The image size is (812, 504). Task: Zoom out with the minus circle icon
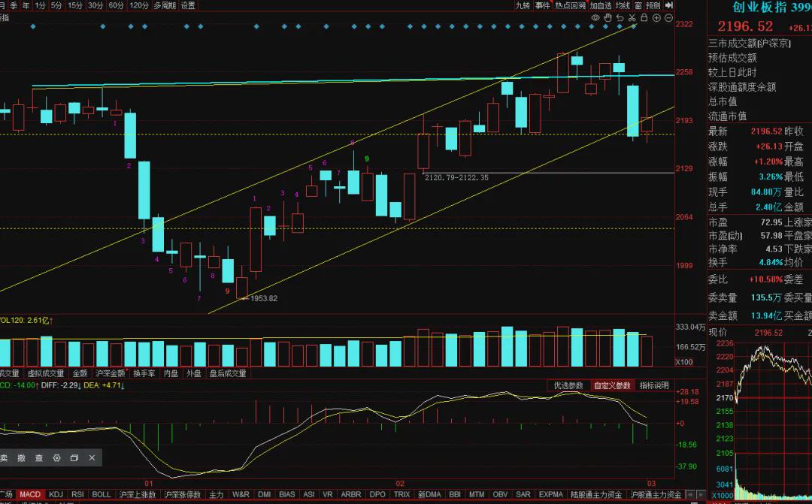tap(668, 18)
